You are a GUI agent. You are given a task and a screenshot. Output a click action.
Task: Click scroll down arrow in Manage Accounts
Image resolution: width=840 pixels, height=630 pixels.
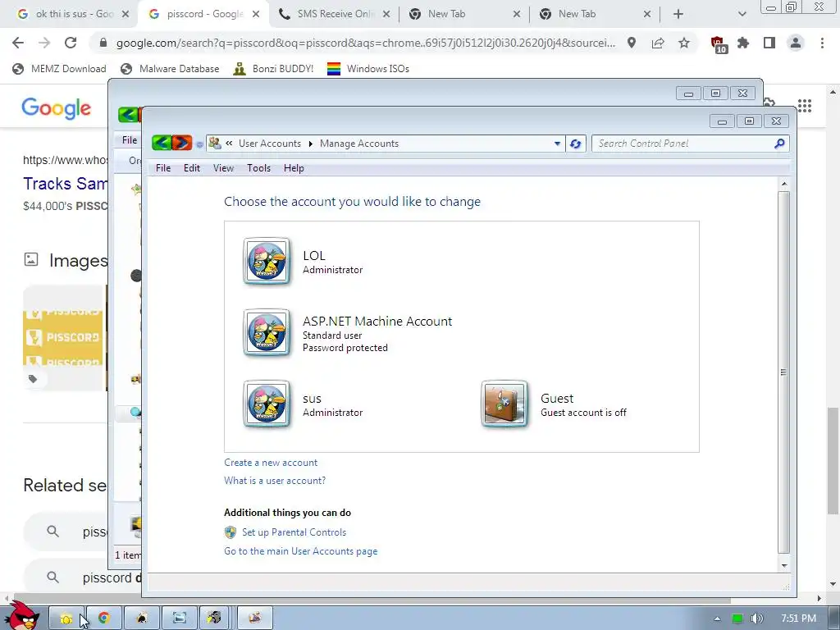tap(784, 566)
